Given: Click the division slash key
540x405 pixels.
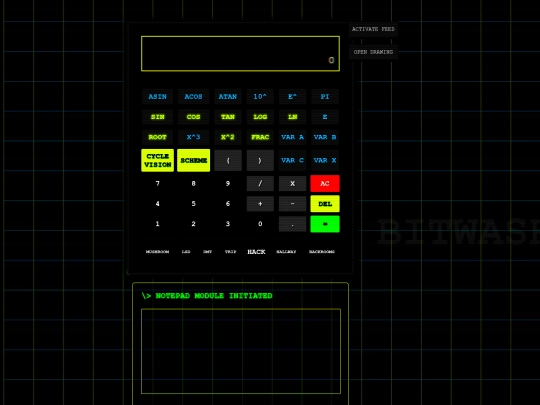Looking at the screenshot, I should tap(260, 184).
